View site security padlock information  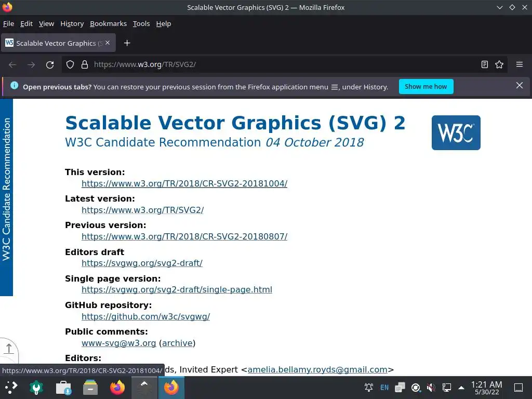(x=85, y=64)
